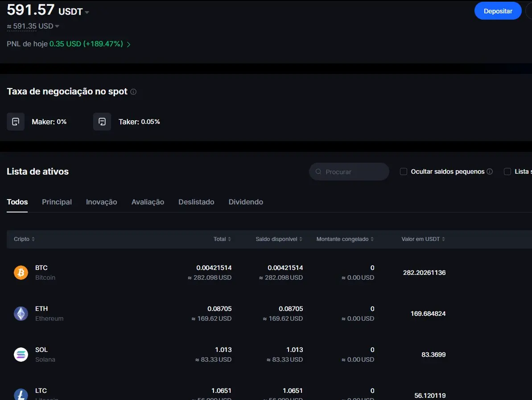This screenshot has width=532, height=400.
Task: Sort by Montante congelado column arrows
Action: pos(372,239)
